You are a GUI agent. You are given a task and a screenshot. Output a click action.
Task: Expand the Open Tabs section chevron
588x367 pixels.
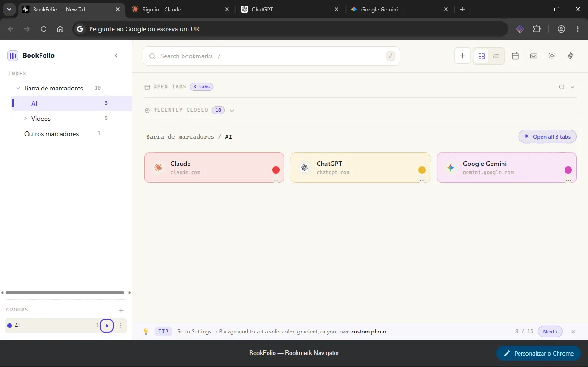[x=572, y=87]
